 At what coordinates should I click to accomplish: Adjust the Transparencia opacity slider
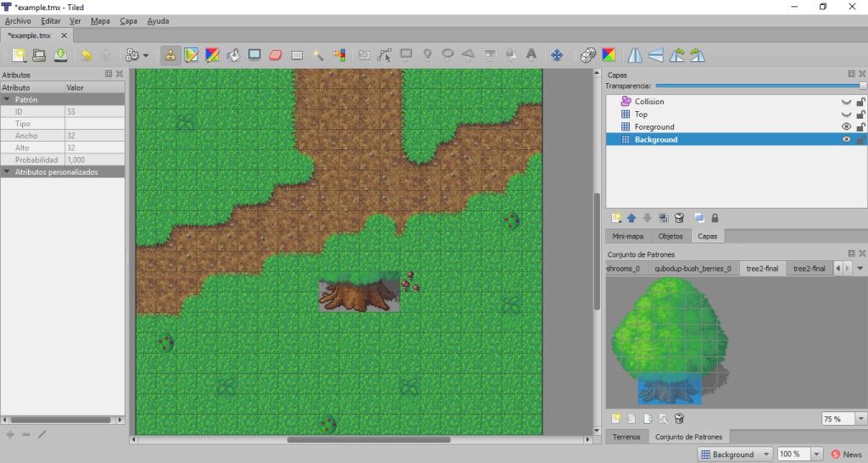(760, 86)
